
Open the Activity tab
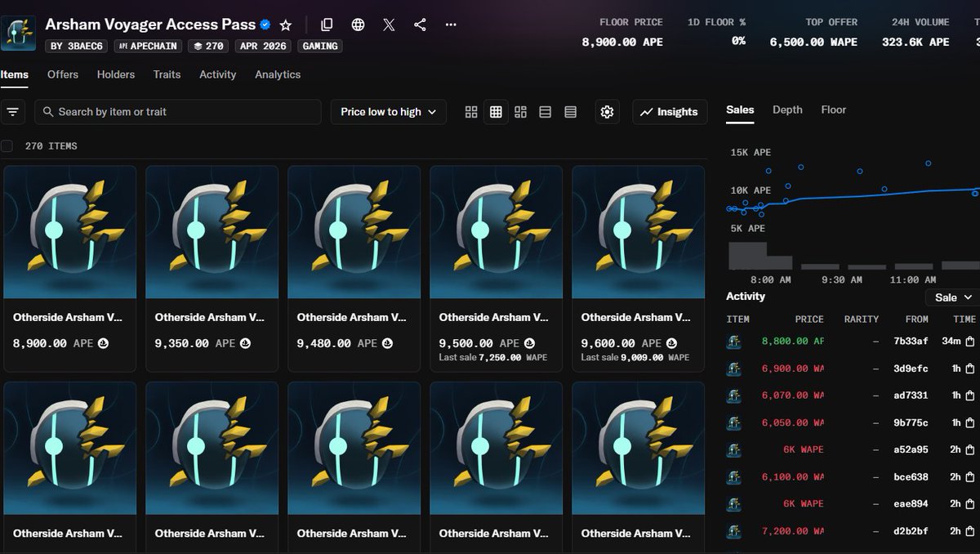(x=217, y=74)
